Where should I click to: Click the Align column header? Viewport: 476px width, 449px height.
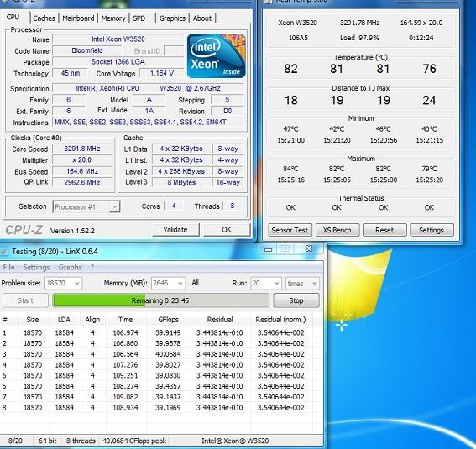(x=92, y=320)
